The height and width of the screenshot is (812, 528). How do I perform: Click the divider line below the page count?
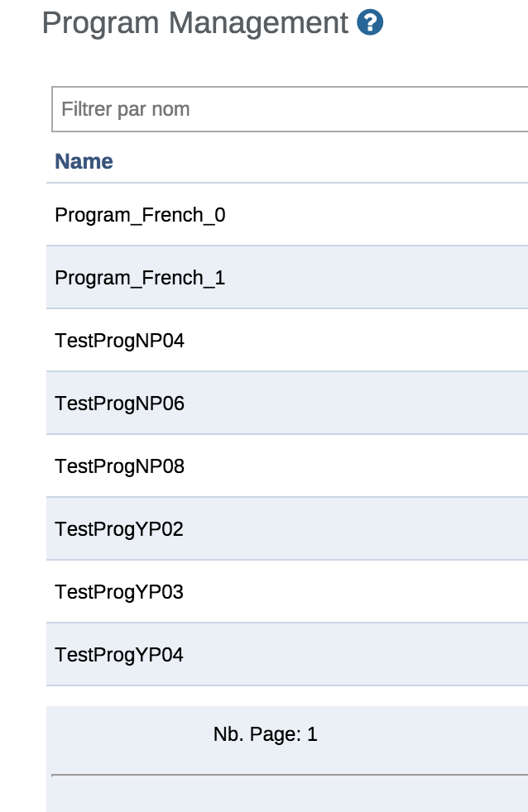(290, 775)
